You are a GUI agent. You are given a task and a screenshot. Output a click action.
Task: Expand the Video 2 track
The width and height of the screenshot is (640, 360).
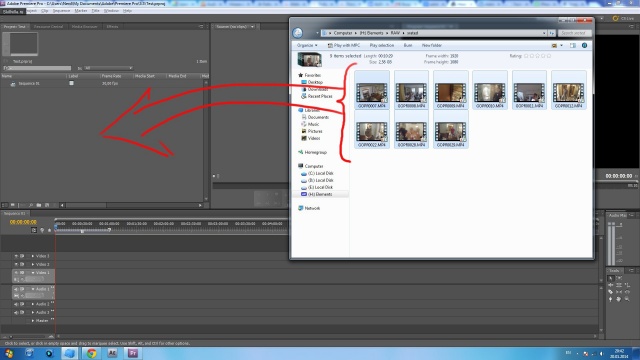pyautogui.click(x=33, y=264)
